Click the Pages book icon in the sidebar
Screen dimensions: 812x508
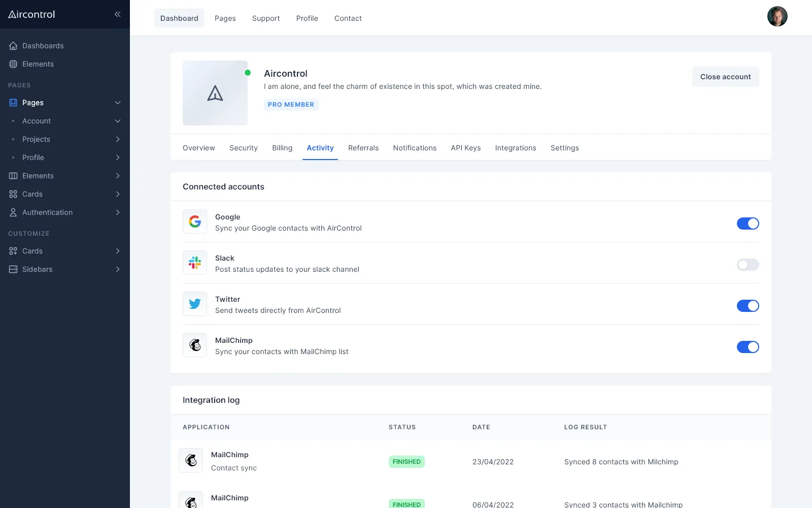click(13, 103)
